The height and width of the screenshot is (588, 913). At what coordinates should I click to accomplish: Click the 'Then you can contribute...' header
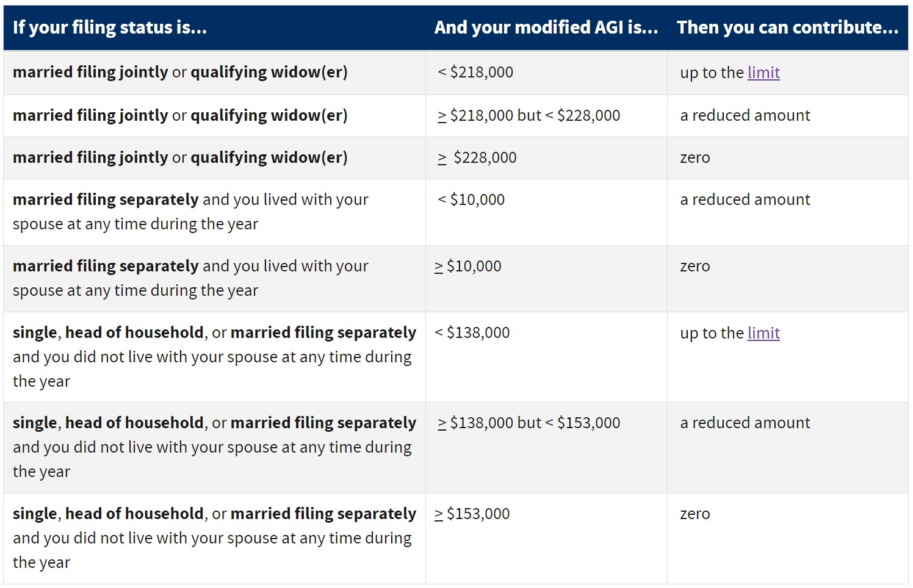click(x=787, y=27)
